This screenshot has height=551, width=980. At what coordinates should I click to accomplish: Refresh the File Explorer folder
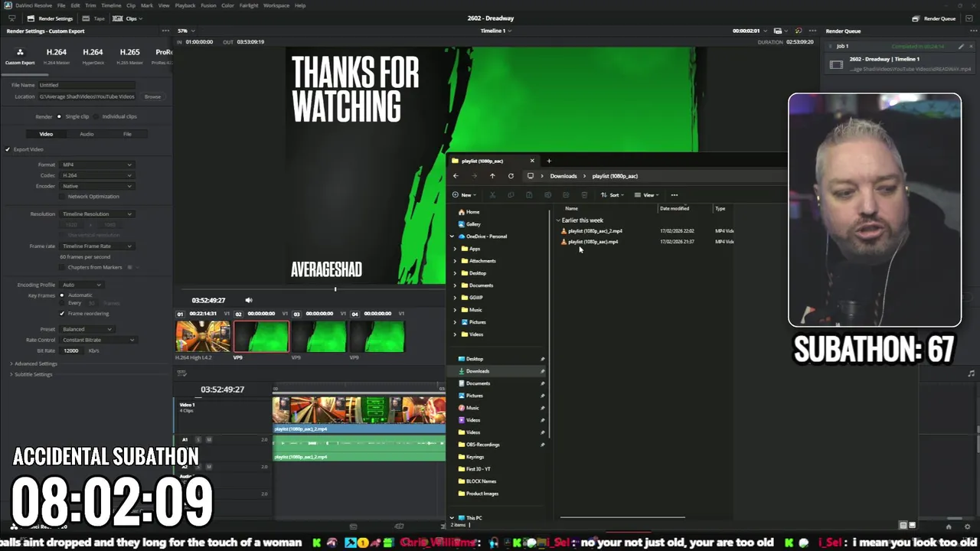pos(511,176)
